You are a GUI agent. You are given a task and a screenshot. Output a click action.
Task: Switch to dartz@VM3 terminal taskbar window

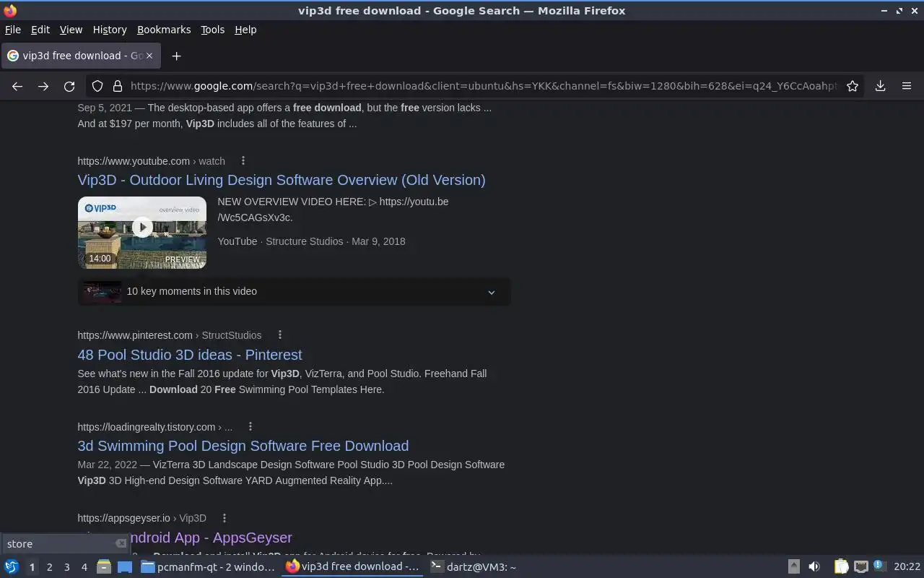coord(473,567)
